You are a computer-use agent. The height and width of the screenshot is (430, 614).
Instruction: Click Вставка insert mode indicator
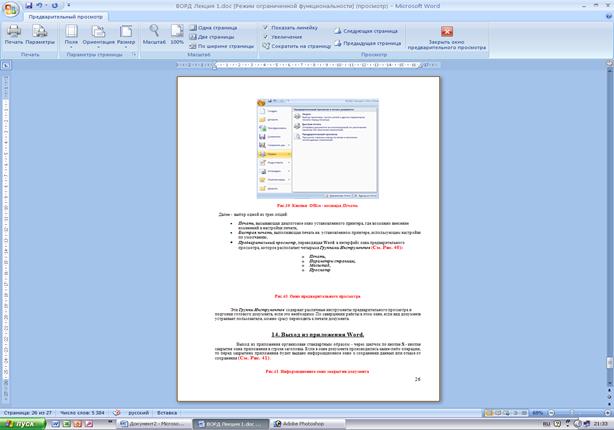[x=167, y=413]
